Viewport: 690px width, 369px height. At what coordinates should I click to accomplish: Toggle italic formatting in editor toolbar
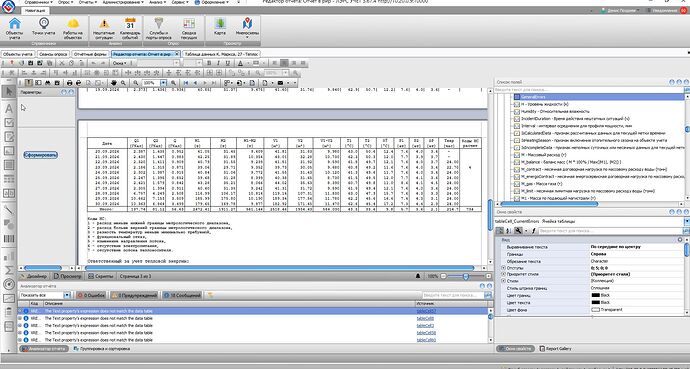point(218,63)
